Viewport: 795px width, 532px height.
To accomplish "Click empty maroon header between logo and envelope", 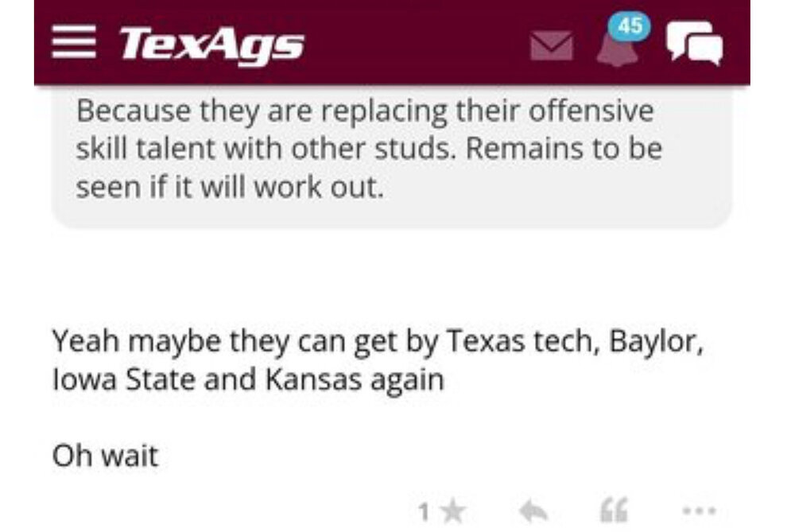I will click(x=413, y=44).
